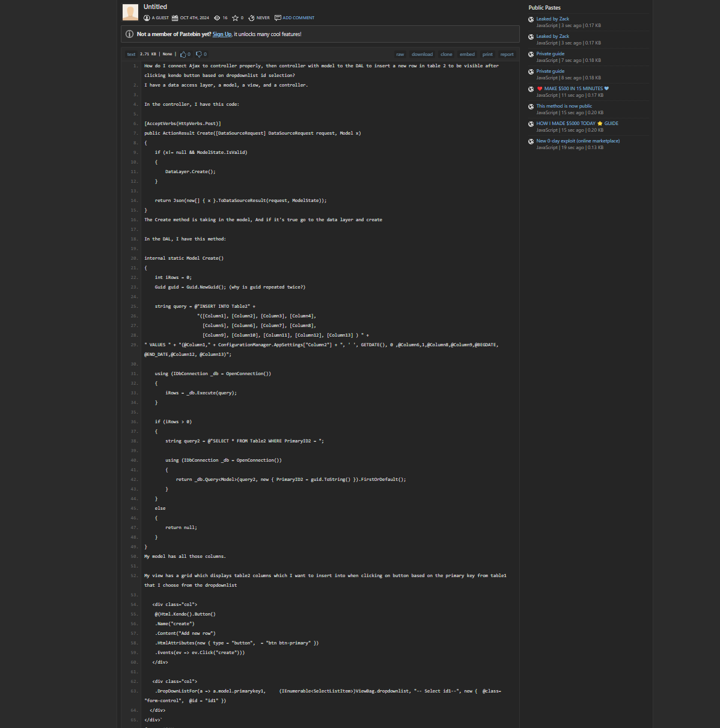View the raw paste

tap(400, 54)
